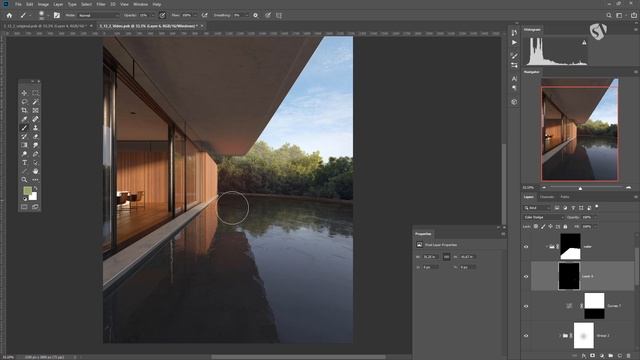This screenshot has height=360, width=640.
Task: Select the Path Selection tool
Action: [x=36, y=162]
